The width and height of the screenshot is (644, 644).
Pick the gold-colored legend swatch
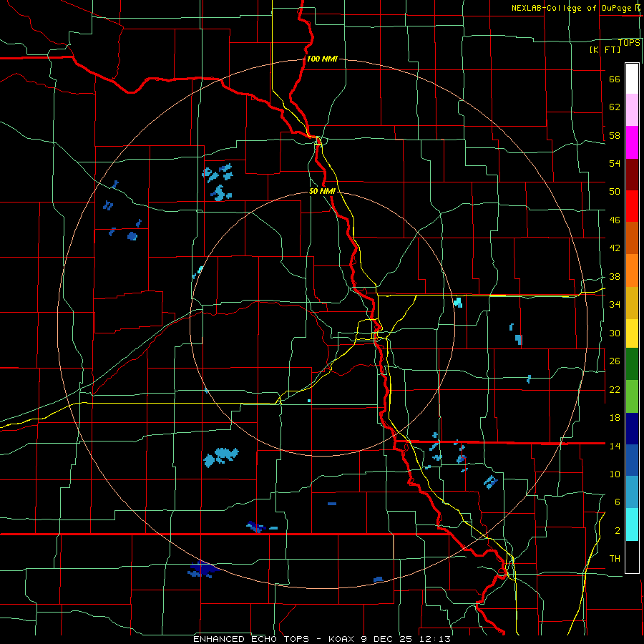(632, 303)
